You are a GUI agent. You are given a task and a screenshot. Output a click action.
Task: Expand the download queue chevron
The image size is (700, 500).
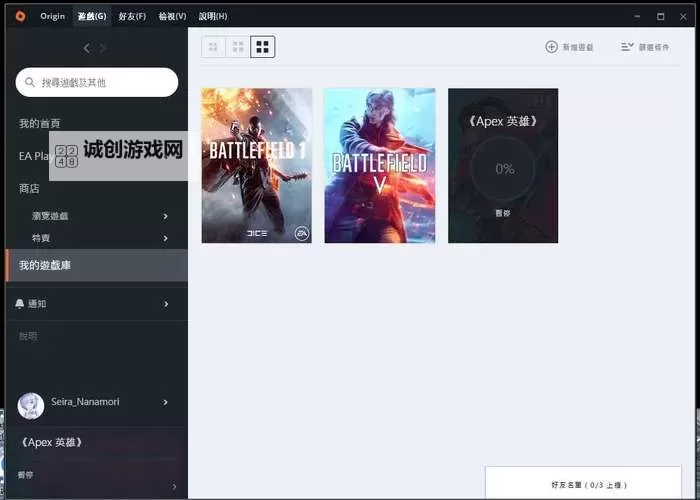tap(174, 486)
